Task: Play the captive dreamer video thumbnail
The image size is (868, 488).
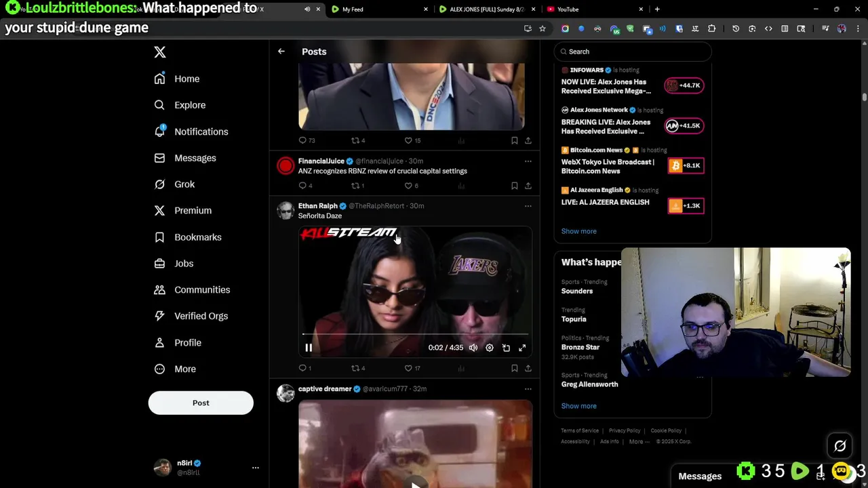Action: click(x=415, y=444)
